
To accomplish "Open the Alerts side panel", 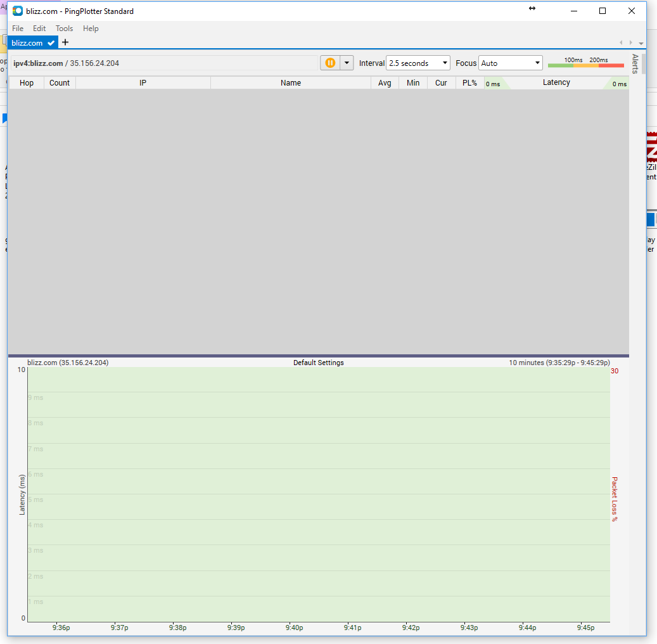I will (635, 64).
